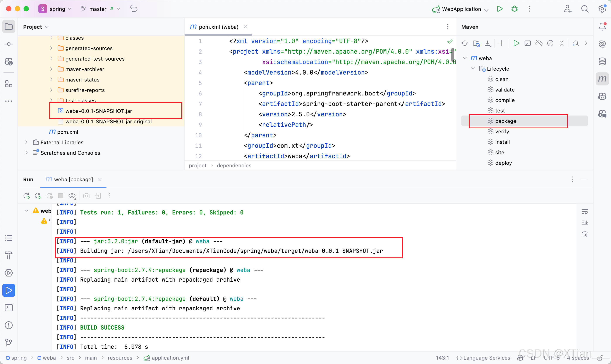Select the weba [package] run tab
611x364 pixels.
[x=73, y=180]
